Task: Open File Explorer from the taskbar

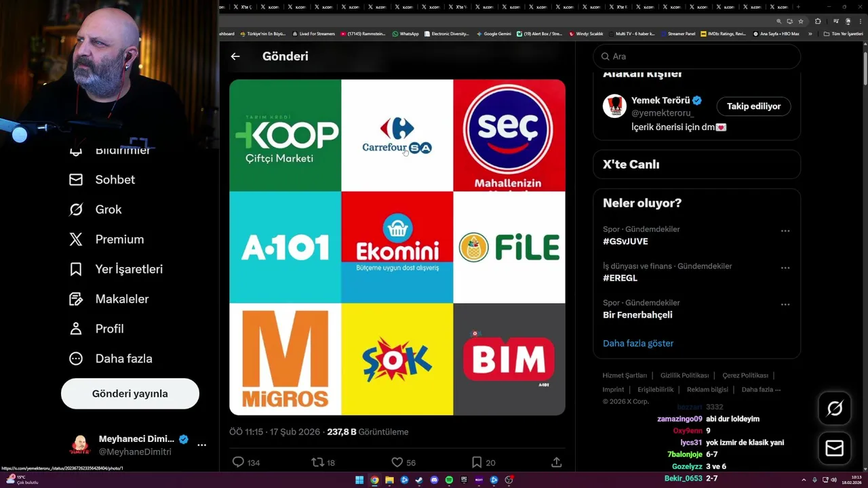Action: (389, 480)
